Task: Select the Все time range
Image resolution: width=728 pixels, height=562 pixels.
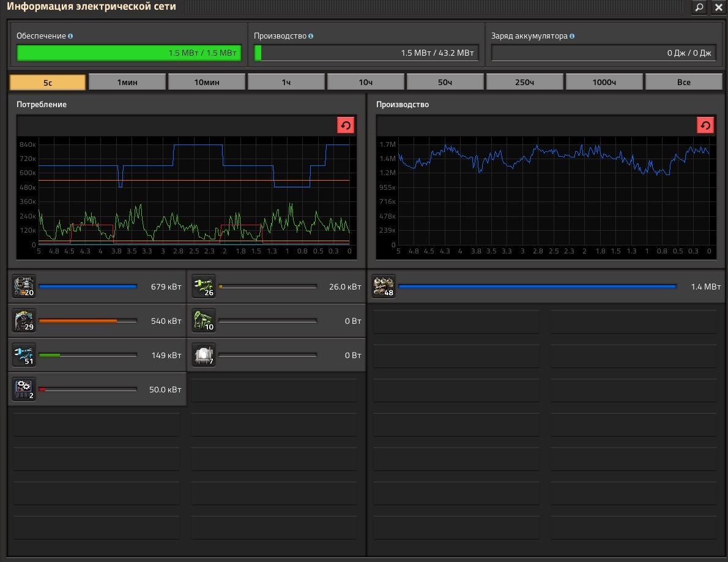Action: pyautogui.click(x=683, y=82)
